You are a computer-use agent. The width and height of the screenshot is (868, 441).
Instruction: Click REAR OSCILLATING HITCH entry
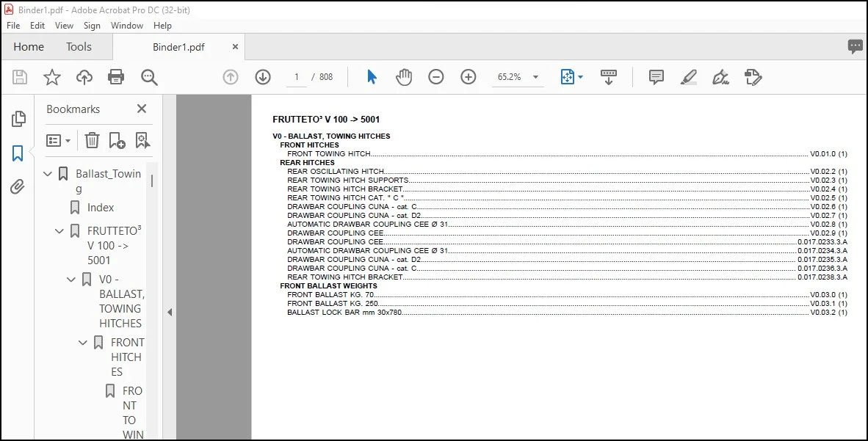567,172
